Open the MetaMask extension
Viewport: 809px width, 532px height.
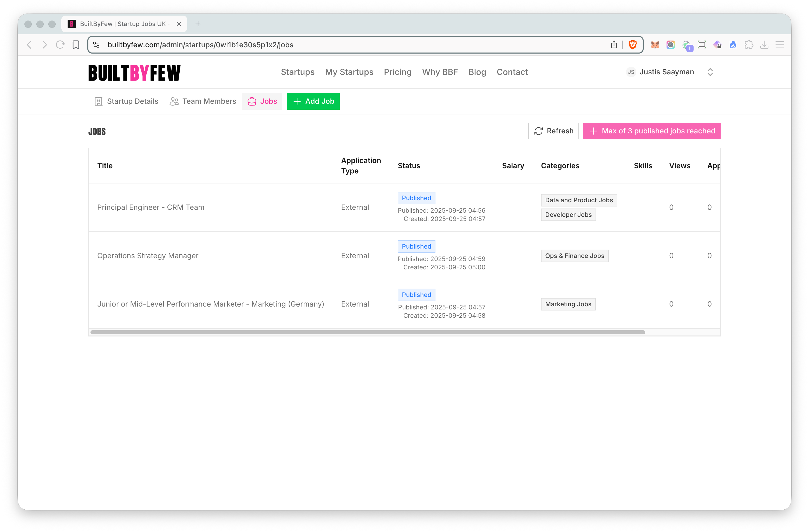(655, 44)
